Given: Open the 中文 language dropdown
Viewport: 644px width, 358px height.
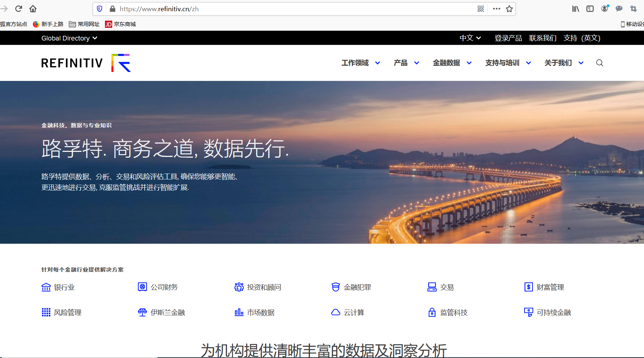Looking at the screenshot, I should (x=470, y=38).
